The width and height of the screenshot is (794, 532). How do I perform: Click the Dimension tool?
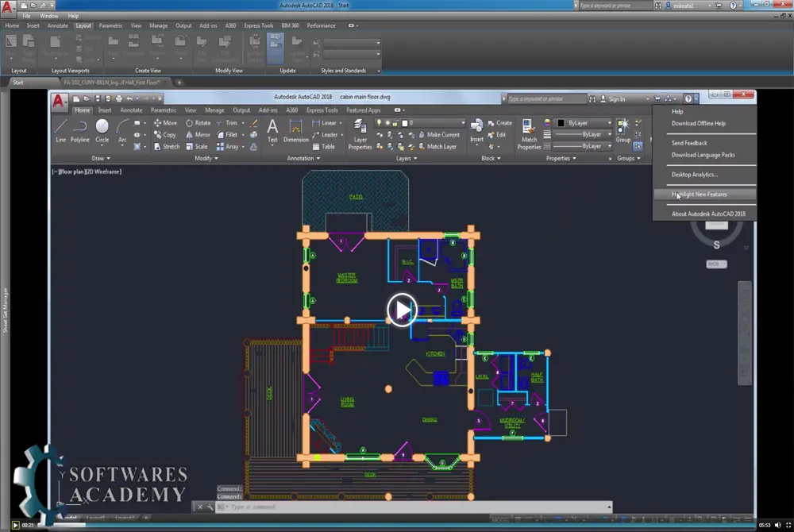(x=295, y=130)
